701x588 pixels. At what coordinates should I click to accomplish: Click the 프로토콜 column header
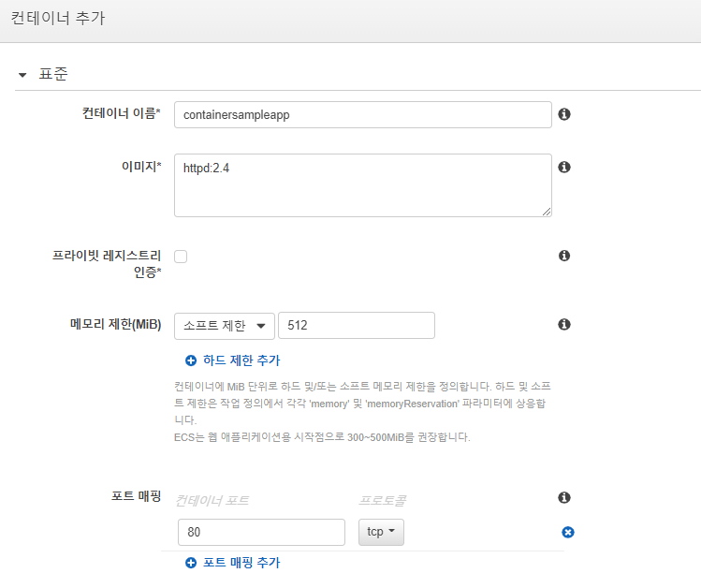(383, 500)
